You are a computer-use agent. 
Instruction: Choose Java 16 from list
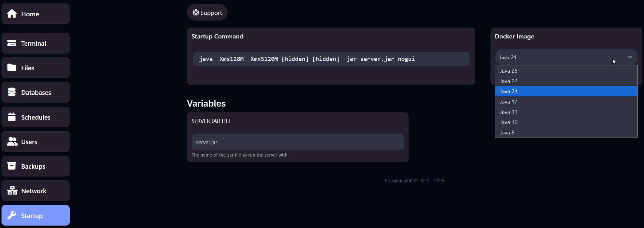click(566, 122)
